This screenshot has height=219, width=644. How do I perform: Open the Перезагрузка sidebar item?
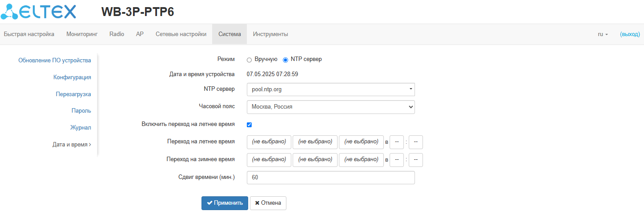coord(73,94)
